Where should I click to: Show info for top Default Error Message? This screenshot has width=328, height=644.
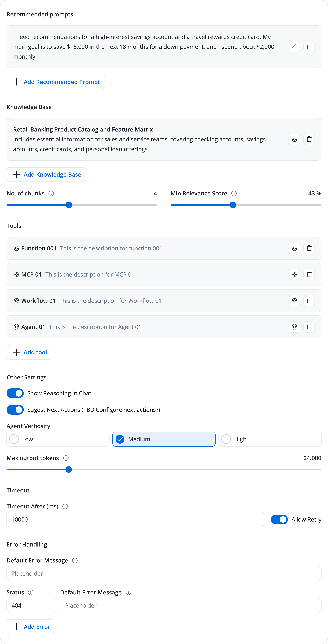coord(75,561)
